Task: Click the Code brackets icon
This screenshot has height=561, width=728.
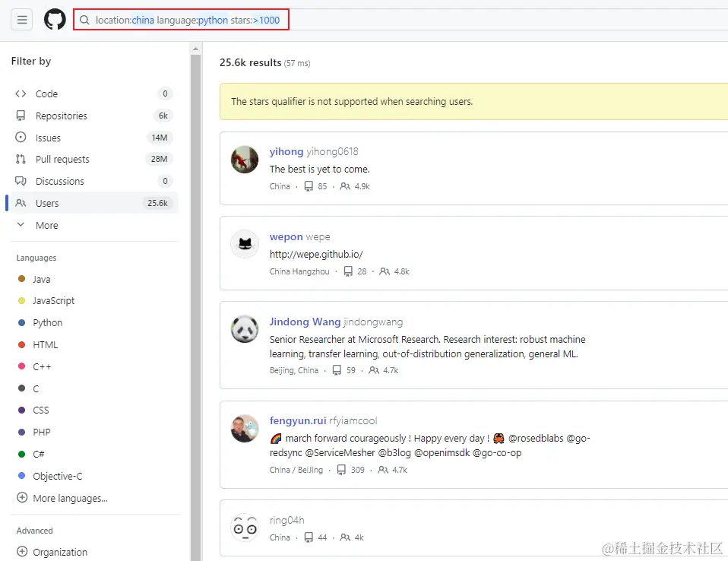Action: pos(21,93)
